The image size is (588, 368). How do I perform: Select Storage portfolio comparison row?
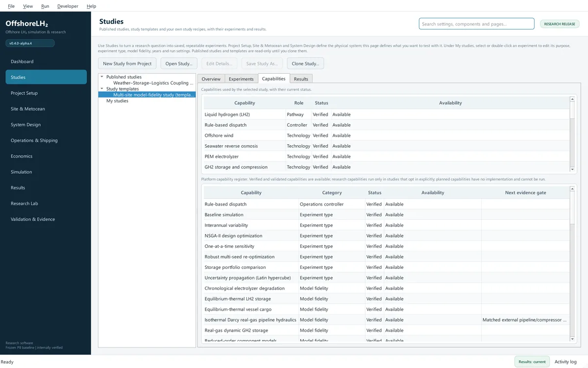[x=387, y=267]
